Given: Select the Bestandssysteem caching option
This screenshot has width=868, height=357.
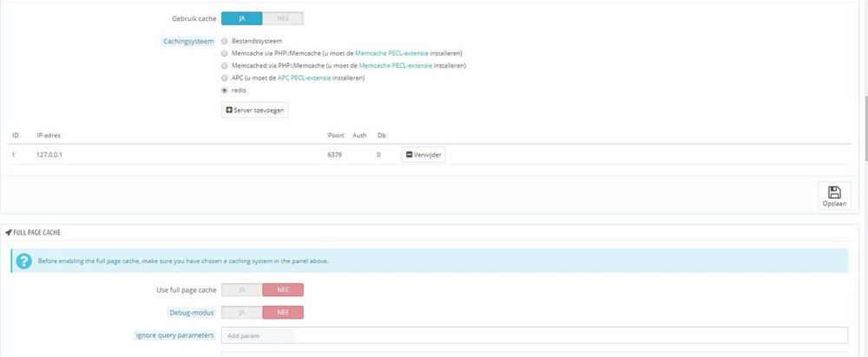Looking at the screenshot, I should click(225, 41).
